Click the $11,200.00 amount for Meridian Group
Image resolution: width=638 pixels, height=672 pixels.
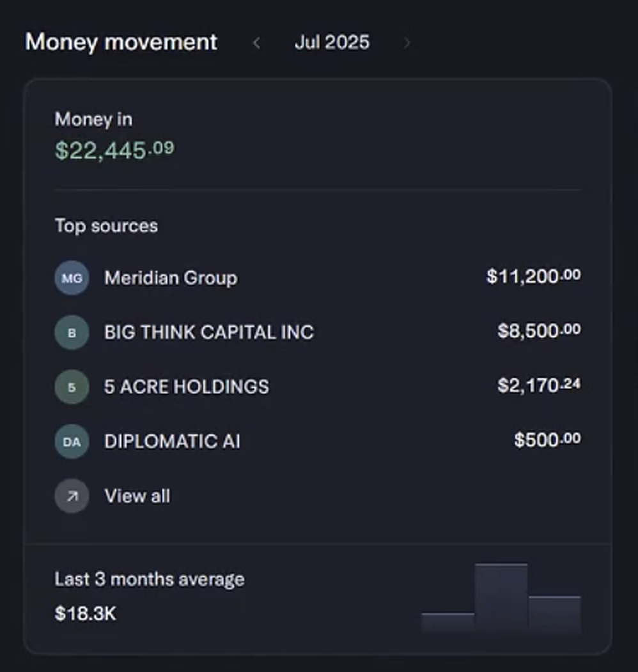pyautogui.click(x=534, y=276)
